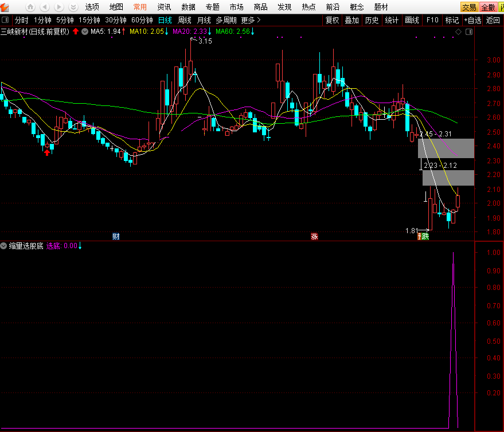
Task: Switch to 15分钟 chart period
Action: 89,20
